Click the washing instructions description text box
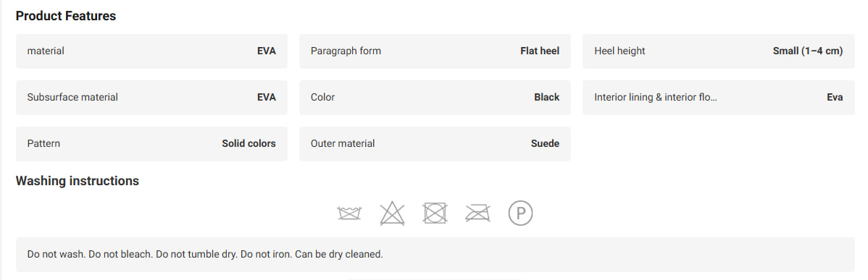 point(435,255)
